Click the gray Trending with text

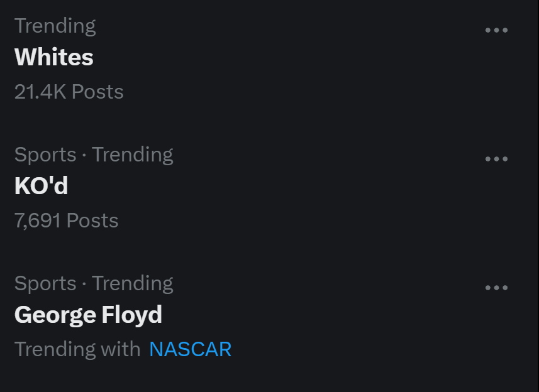pos(77,349)
